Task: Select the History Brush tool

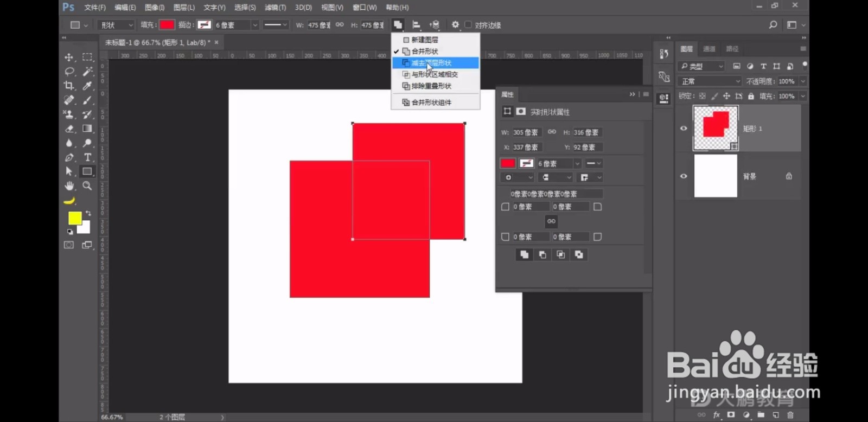Action: click(x=87, y=114)
